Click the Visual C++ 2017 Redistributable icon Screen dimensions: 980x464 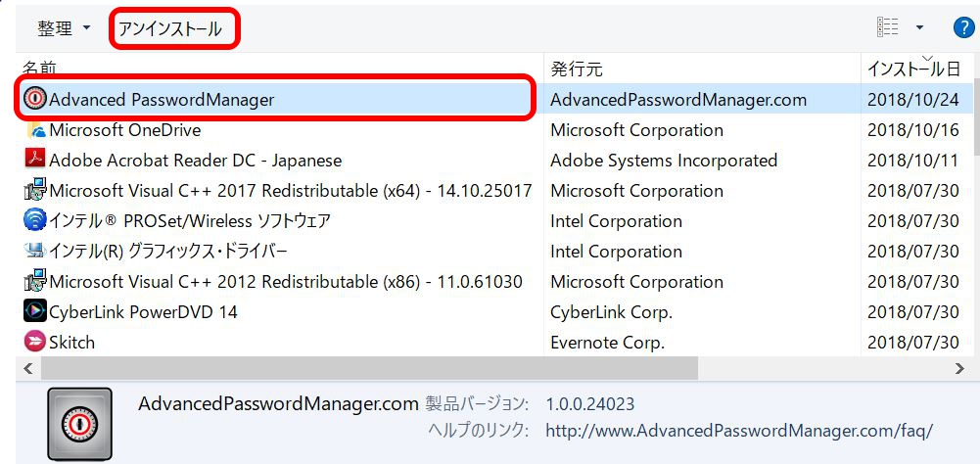tap(35, 191)
